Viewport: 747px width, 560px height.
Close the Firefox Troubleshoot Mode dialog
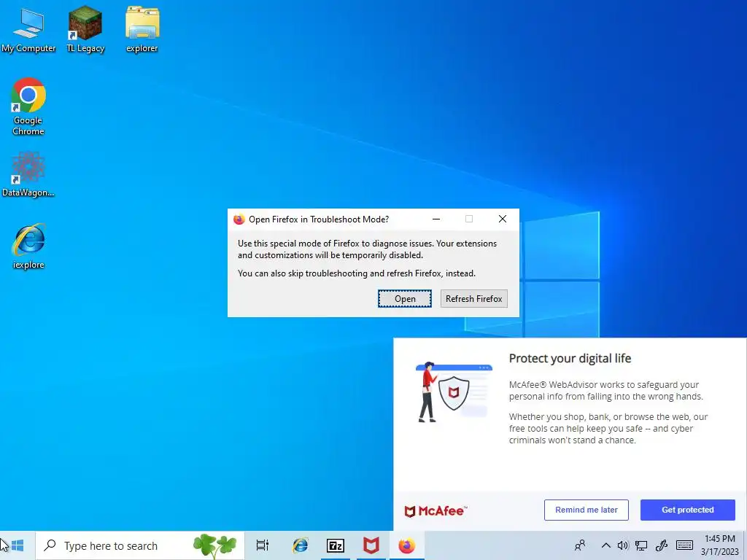point(502,219)
